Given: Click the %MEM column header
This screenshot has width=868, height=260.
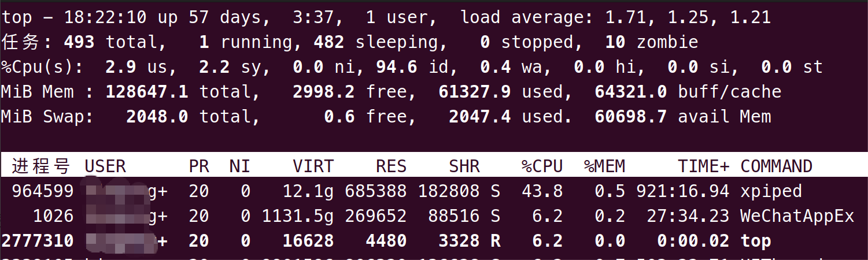Looking at the screenshot, I should (604, 166).
